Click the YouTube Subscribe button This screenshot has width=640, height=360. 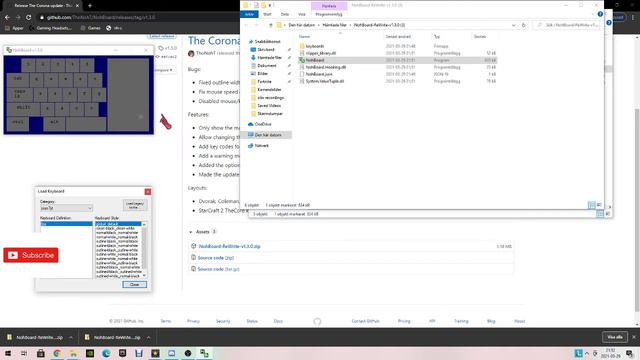click(31, 255)
